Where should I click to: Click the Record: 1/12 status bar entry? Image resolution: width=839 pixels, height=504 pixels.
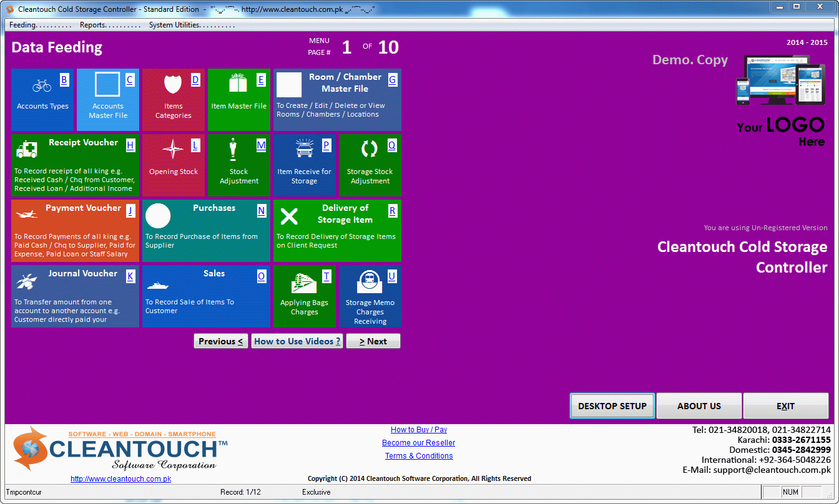point(240,492)
